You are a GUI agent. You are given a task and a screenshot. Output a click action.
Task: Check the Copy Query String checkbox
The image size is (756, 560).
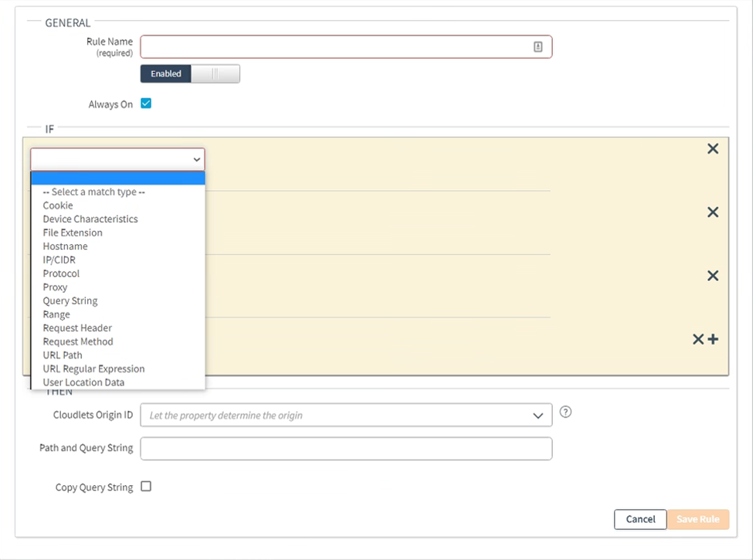146,486
